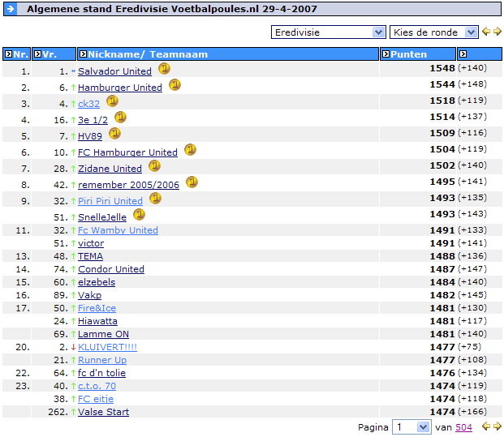The height and width of the screenshot is (437, 504).
Task: Open the Kies de ronde dropdown
Action: point(434,32)
